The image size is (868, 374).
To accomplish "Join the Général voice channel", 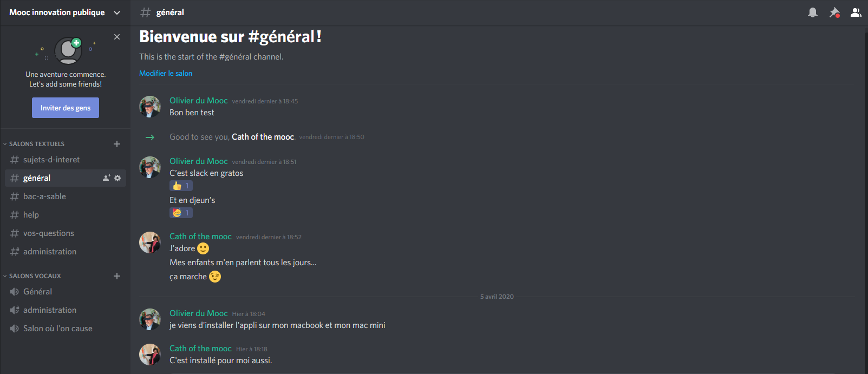I will [x=66, y=292].
